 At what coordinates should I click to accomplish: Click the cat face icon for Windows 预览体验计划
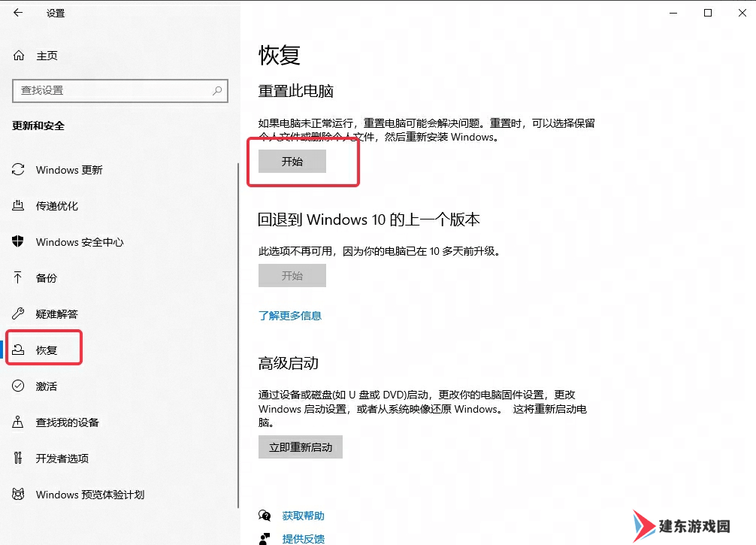[x=18, y=495]
